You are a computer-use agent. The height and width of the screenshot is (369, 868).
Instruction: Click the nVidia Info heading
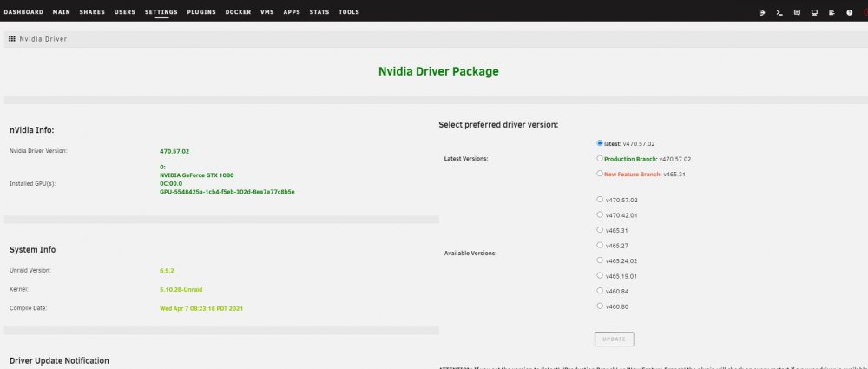(31, 131)
